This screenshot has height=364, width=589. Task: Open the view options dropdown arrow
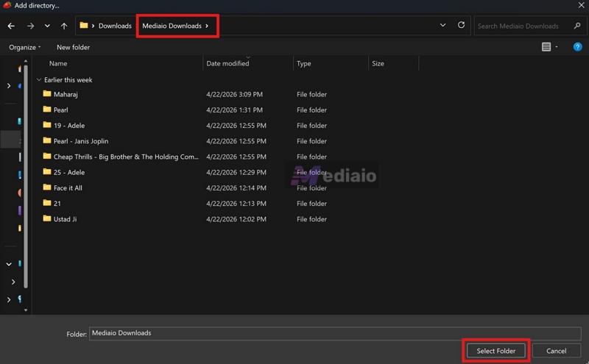(557, 47)
